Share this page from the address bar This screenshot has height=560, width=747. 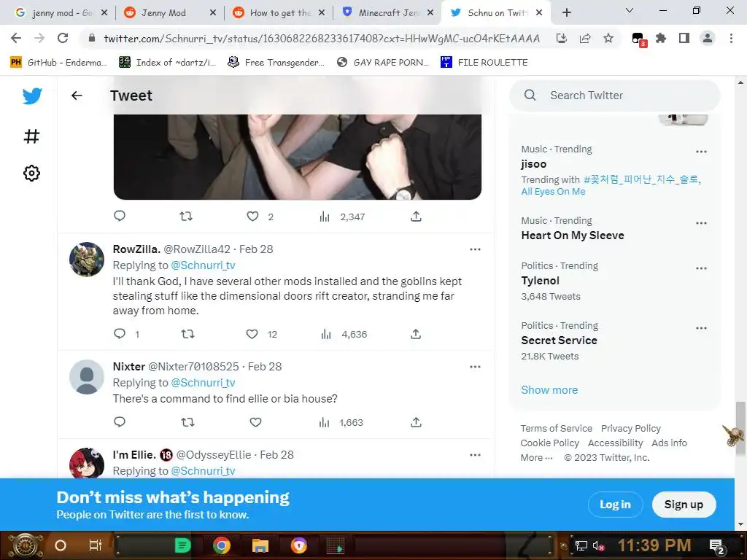(585, 38)
